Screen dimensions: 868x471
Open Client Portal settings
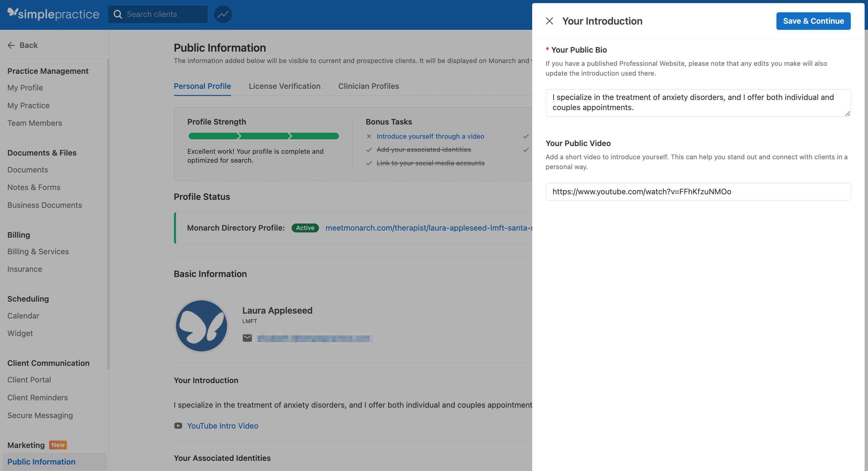pyautogui.click(x=29, y=380)
